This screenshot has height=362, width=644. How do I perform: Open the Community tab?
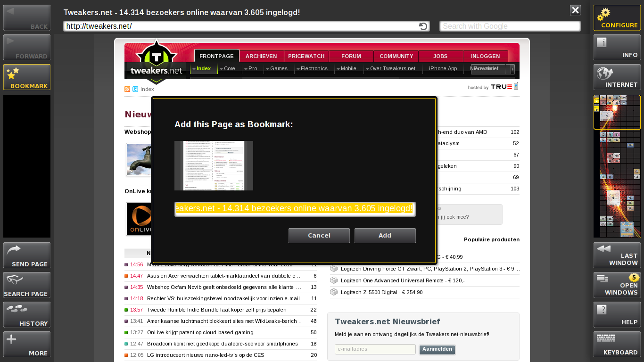click(x=396, y=56)
